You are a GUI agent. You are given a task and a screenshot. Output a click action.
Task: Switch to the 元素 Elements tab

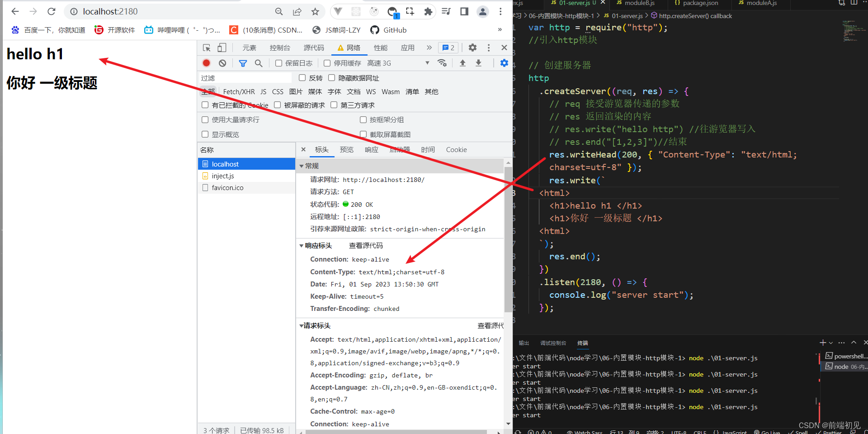tap(249, 48)
